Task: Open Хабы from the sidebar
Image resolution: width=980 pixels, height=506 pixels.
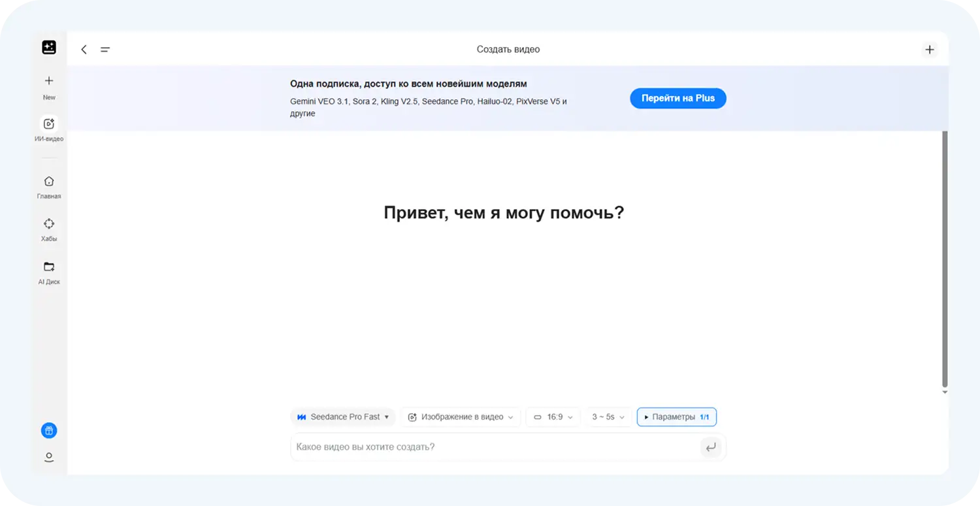Action: 48,228
